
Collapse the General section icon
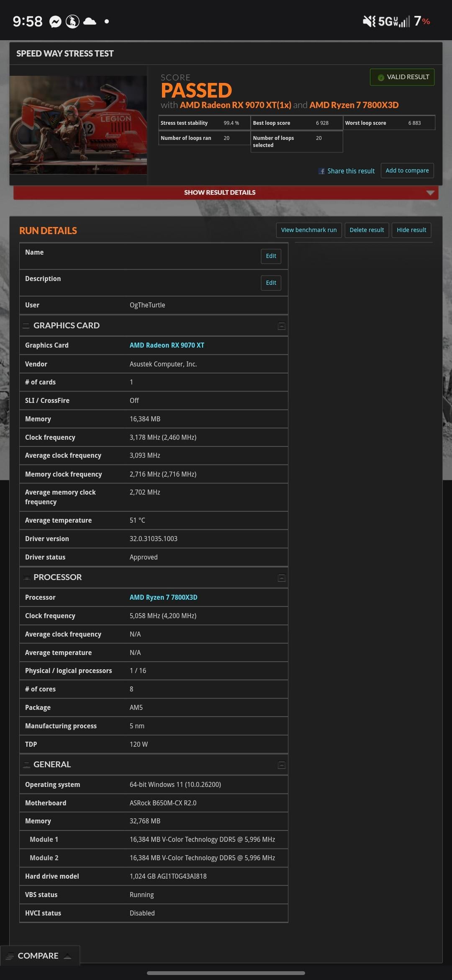click(x=282, y=765)
